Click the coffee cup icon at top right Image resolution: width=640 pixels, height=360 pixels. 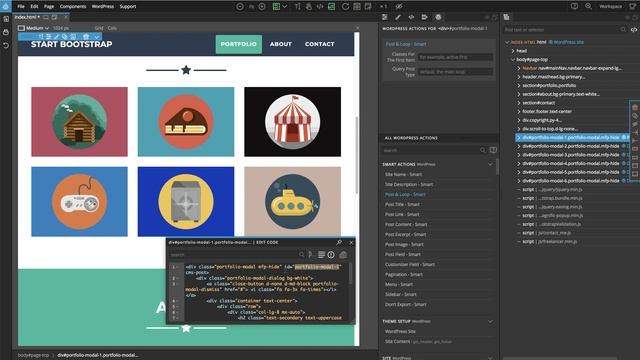coord(633,6)
